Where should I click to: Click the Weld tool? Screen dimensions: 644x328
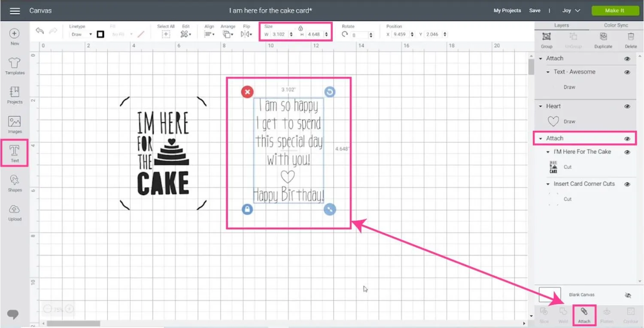pyautogui.click(x=563, y=314)
